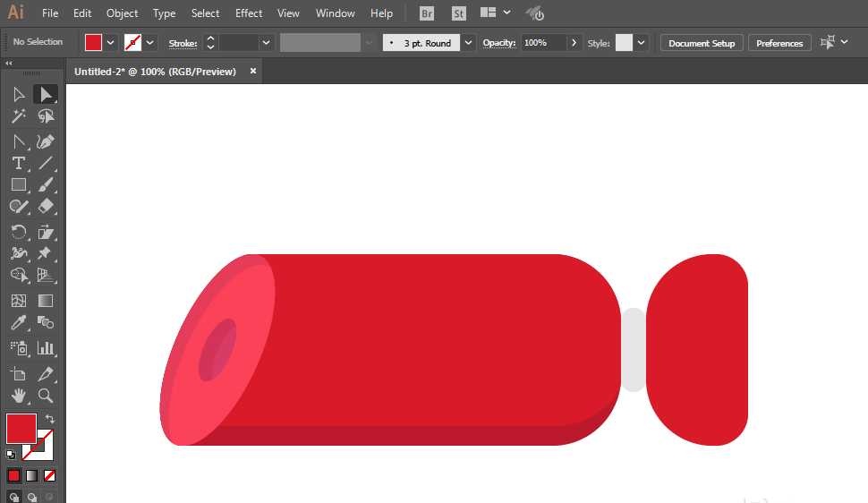
Task: Pick the Gradient tool
Action: coord(46,301)
